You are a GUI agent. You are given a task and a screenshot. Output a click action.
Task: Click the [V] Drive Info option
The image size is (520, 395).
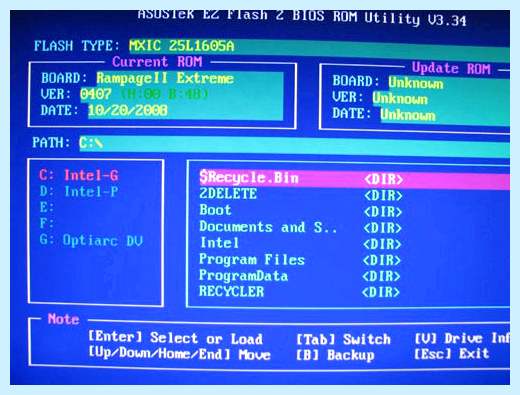pos(462,339)
